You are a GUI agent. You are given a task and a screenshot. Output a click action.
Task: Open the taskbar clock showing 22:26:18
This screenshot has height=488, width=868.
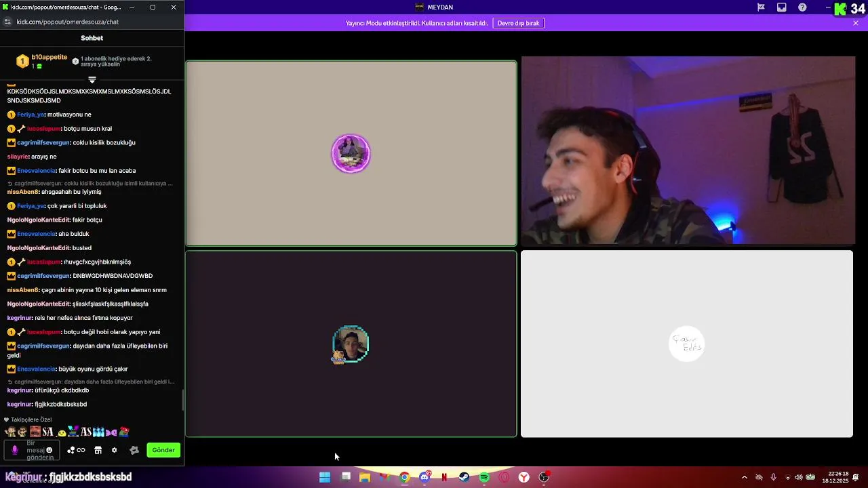click(837, 477)
